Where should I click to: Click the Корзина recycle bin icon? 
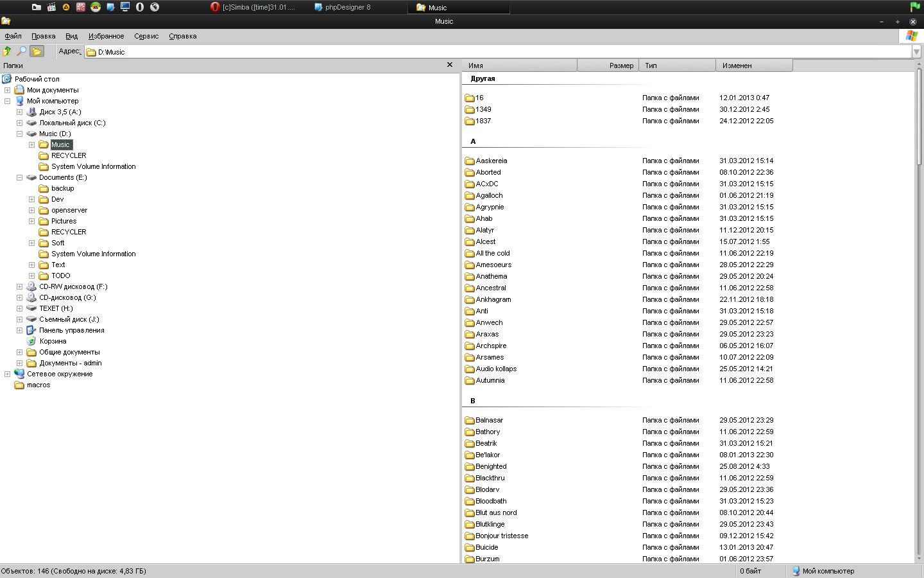point(31,341)
